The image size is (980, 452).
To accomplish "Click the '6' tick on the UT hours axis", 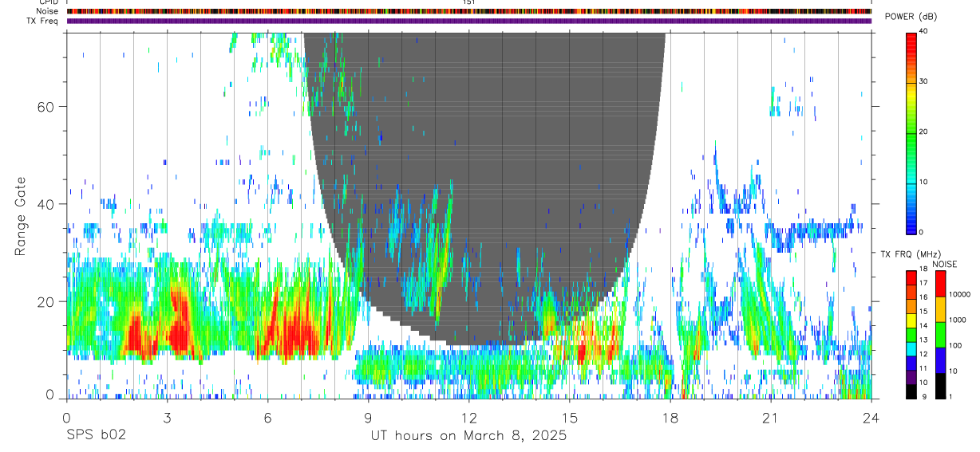I will (x=267, y=418).
